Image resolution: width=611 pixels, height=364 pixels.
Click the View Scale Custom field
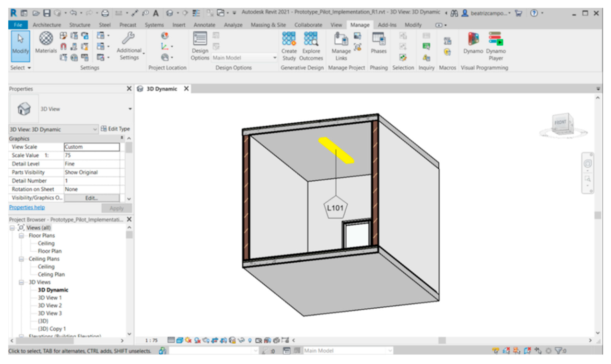point(92,147)
